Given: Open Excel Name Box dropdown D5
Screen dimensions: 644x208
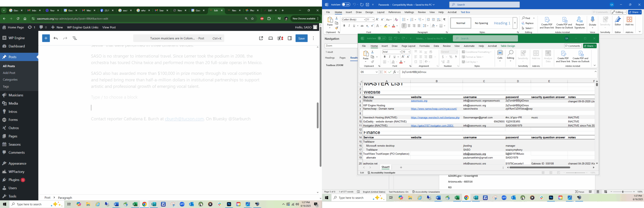Looking at the screenshot, I should coord(377,72).
